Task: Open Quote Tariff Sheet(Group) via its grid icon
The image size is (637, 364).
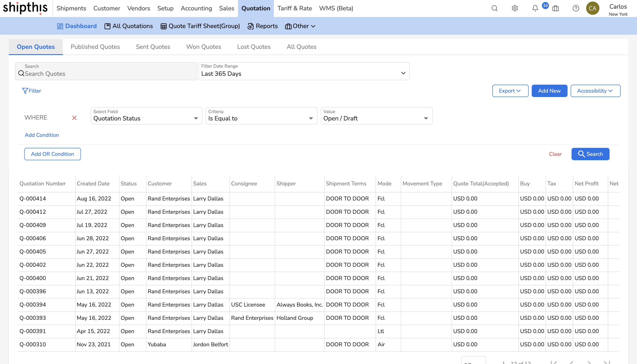Action: tap(164, 26)
